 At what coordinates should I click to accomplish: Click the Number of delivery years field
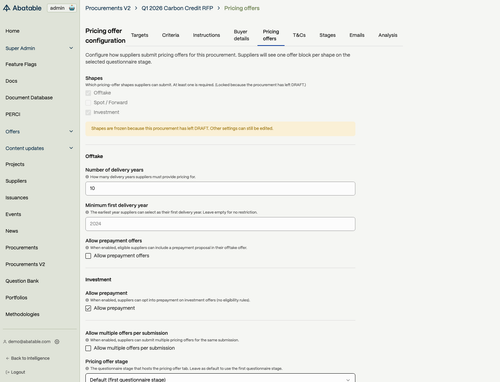pyautogui.click(x=220, y=189)
